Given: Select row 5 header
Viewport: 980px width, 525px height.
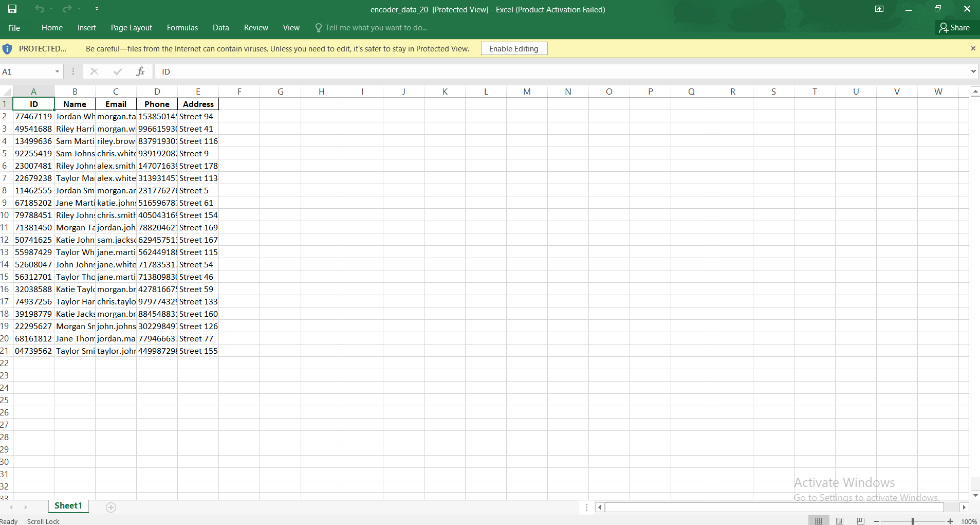Looking at the screenshot, I should (5, 153).
